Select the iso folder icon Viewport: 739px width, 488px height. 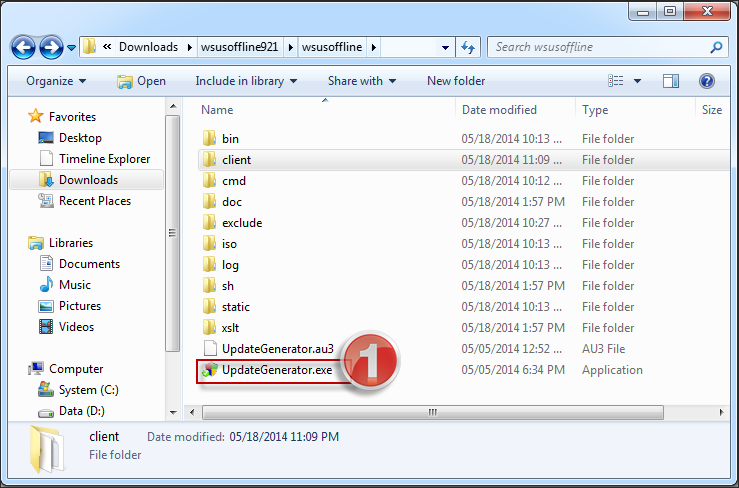point(209,243)
